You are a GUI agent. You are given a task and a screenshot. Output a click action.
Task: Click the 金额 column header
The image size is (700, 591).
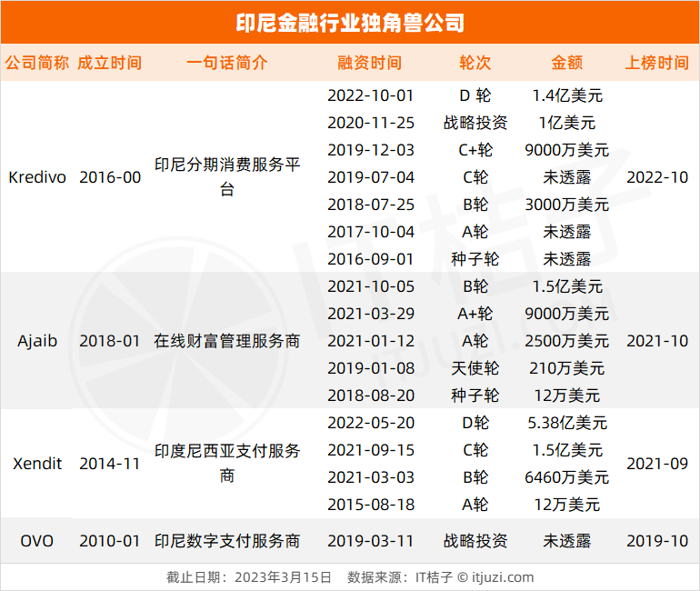(x=567, y=63)
